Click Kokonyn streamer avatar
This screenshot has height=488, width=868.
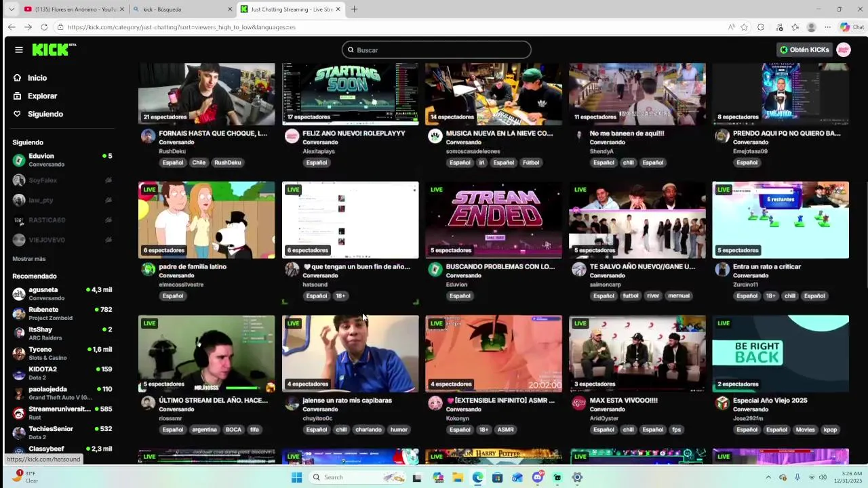[435, 403]
